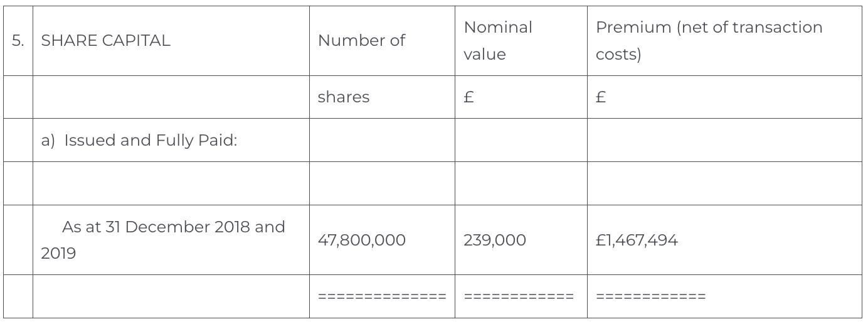Screen dimensions: 868x324
Task: Select the 47,800,000 shares figure
Action: pos(362,240)
